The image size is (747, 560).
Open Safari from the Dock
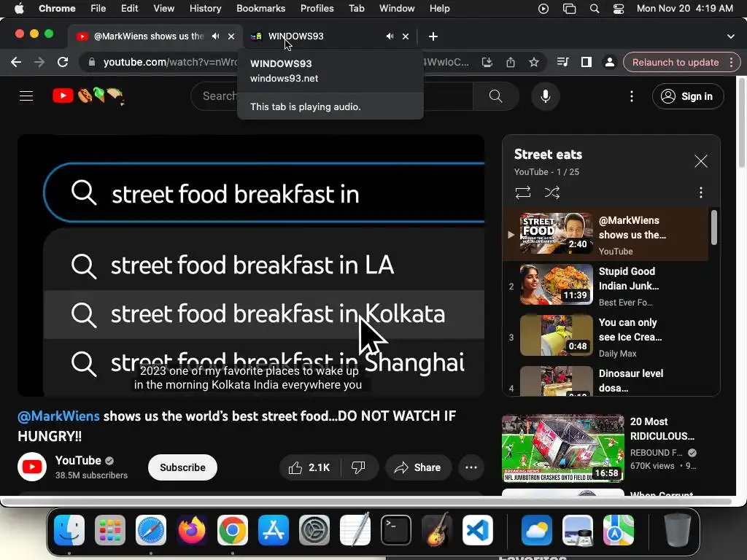(151, 530)
